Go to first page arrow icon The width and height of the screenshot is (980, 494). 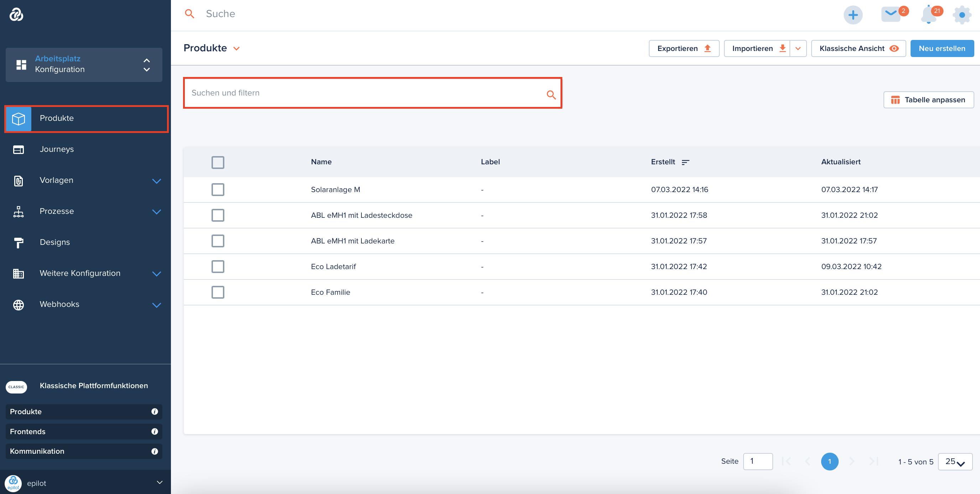click(786, 461)
